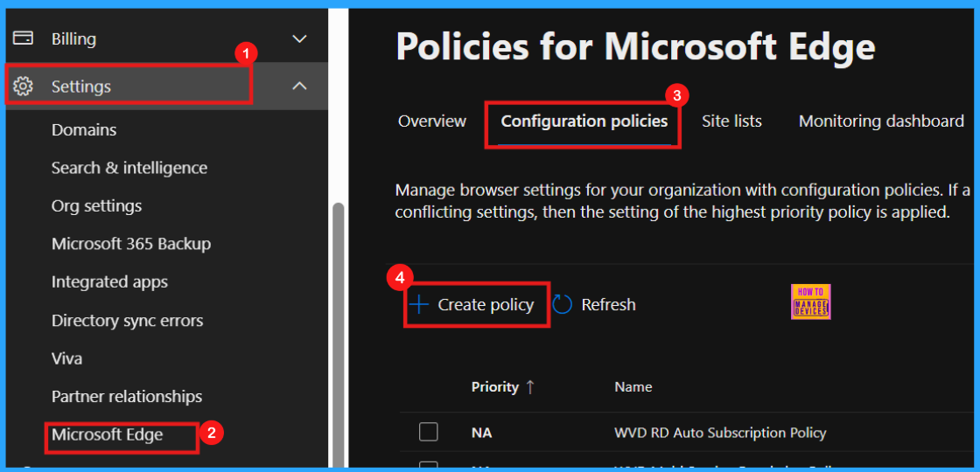Screen dimensions: 980x472
Task: Click the Refresh circular arrow icon
Action: pyautogui.click(x=563, y=305)
